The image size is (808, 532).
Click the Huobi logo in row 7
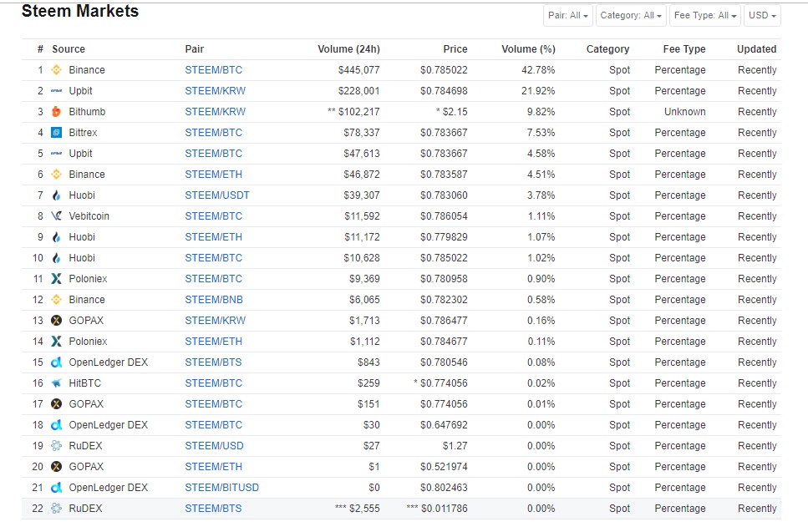(x=57, y=195)
